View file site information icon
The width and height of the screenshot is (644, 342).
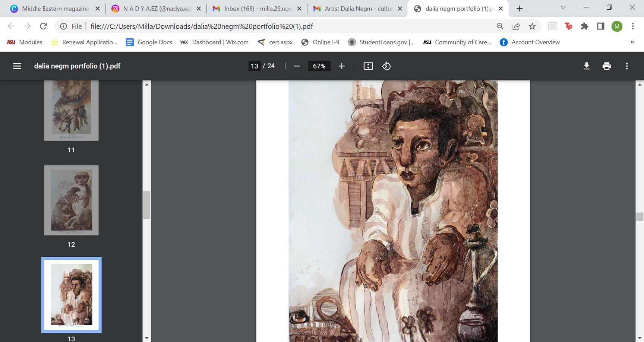pyautogui.click(x=64, y=26)
